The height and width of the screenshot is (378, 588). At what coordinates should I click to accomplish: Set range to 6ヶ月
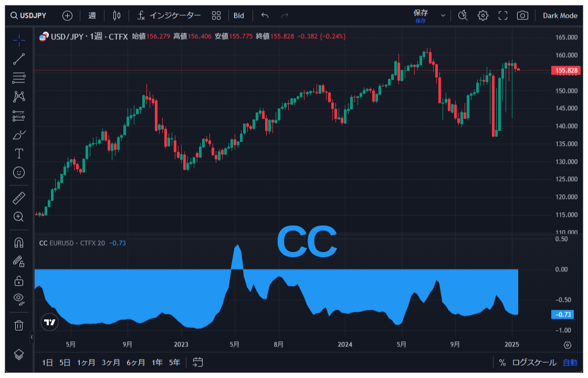point(136,363)
